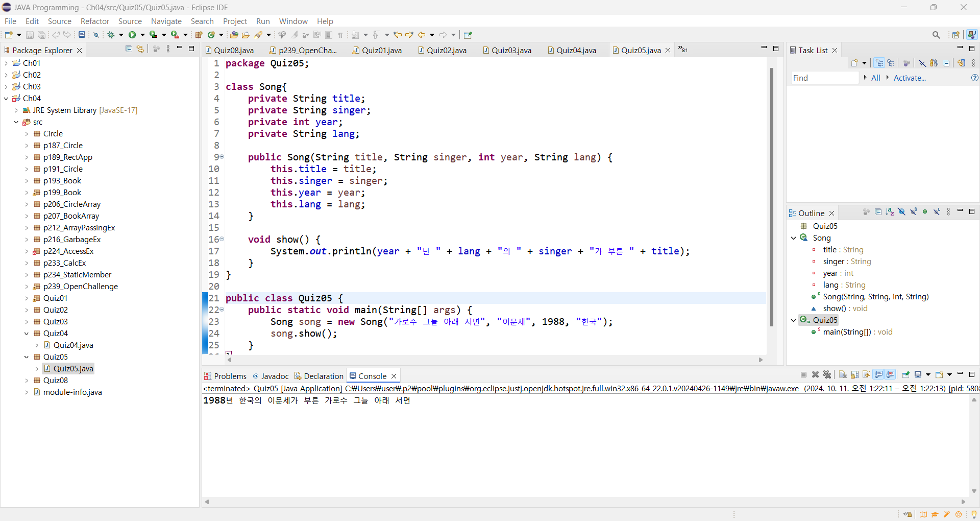
Task: Collapse all in the Outline view
Action: click(878, 212)
